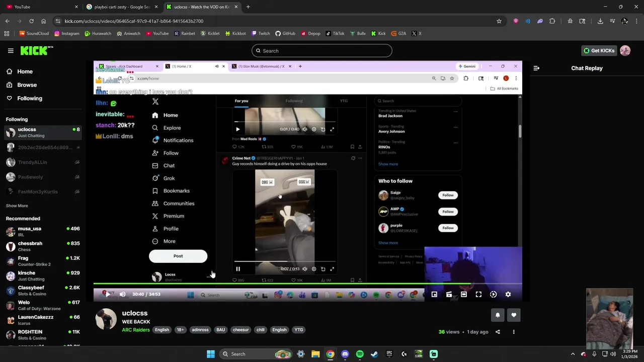Select uclocss in the Following list
The height and width of the screenshot is (362, 644).
43,132
